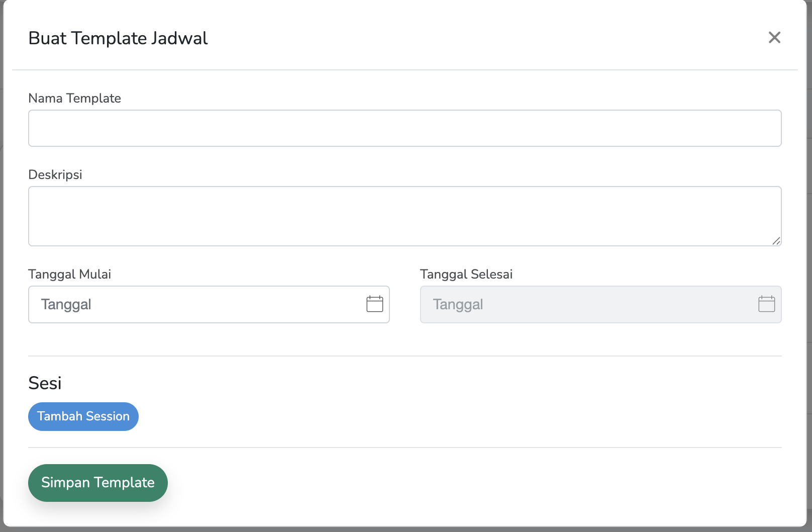Screen dimensions: 812x532
Task: Click the Tanggal Selesai date field
Action: pos(588,304)
